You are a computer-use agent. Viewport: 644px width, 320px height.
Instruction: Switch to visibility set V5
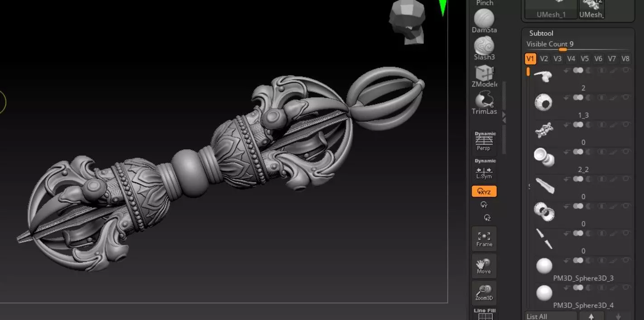[585, 59]
